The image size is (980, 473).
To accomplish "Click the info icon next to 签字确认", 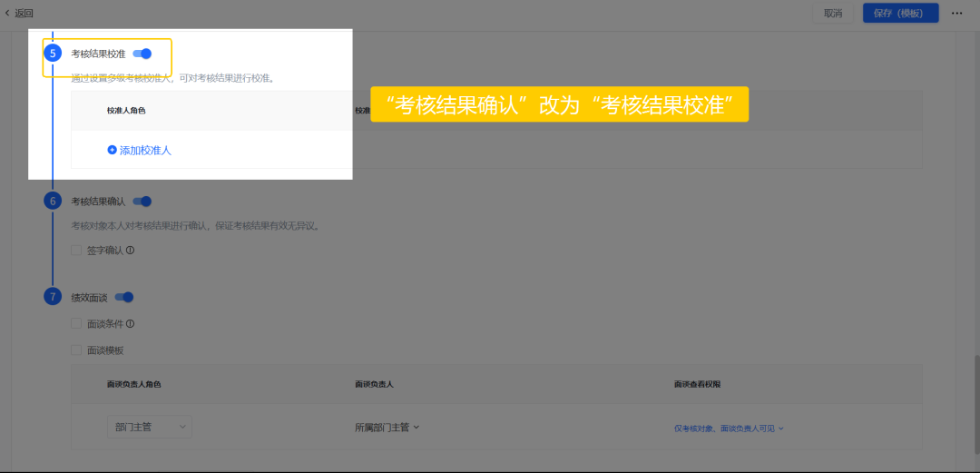I will 131,250.
